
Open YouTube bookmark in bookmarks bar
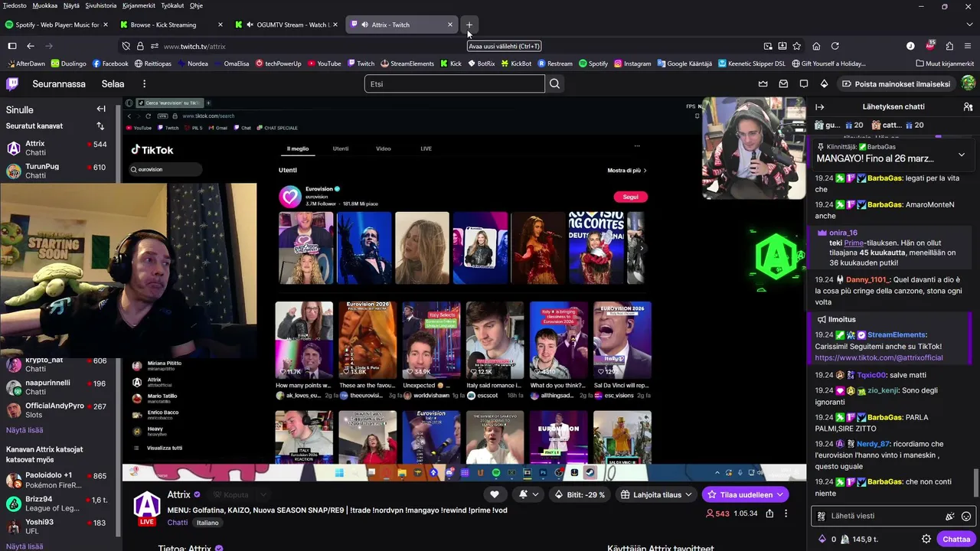coord(323,64)
